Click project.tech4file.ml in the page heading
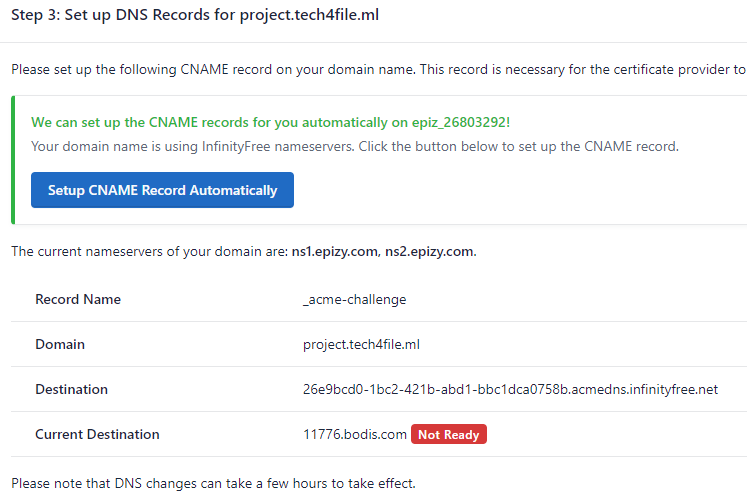747x491 pixels. click(309, 17)
